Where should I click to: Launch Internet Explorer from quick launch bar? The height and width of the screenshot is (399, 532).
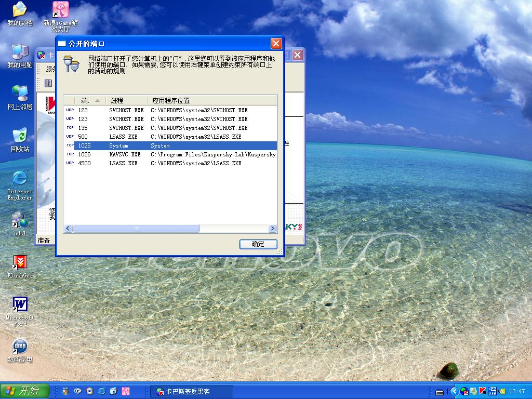coord(101,391)
